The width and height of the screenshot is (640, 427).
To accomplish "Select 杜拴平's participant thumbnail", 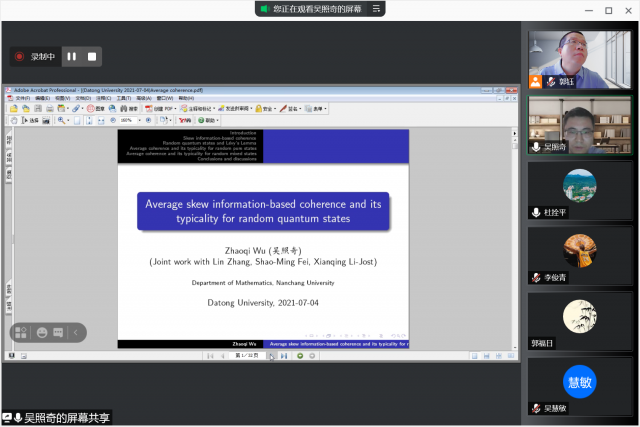I will point(579,190).
